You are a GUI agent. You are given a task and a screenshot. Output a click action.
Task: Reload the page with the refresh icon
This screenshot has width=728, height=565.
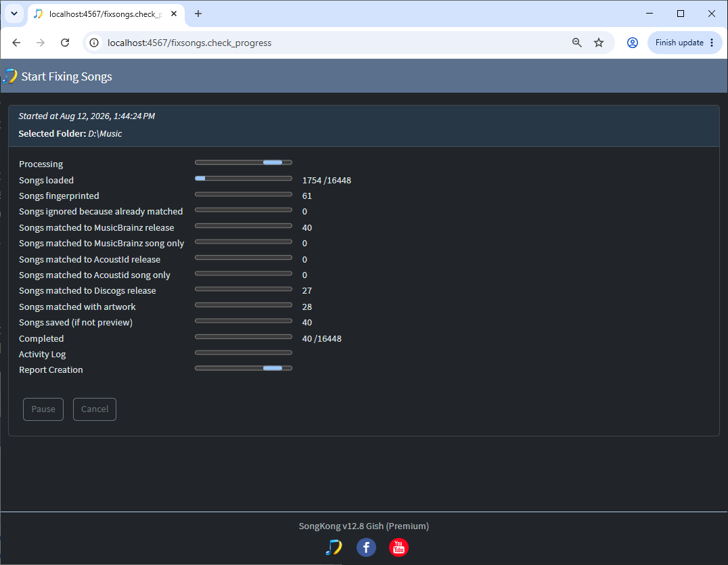[65, 43]
